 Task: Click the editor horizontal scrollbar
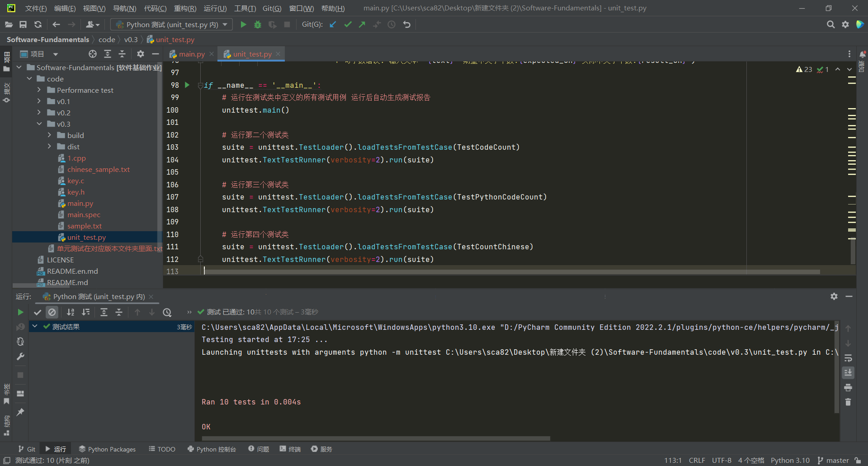[513, 272]
